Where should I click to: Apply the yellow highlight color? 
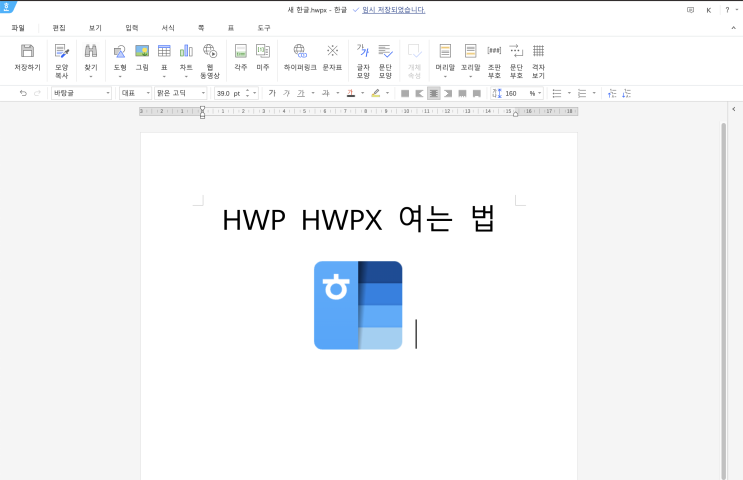(x=375, y=93)
